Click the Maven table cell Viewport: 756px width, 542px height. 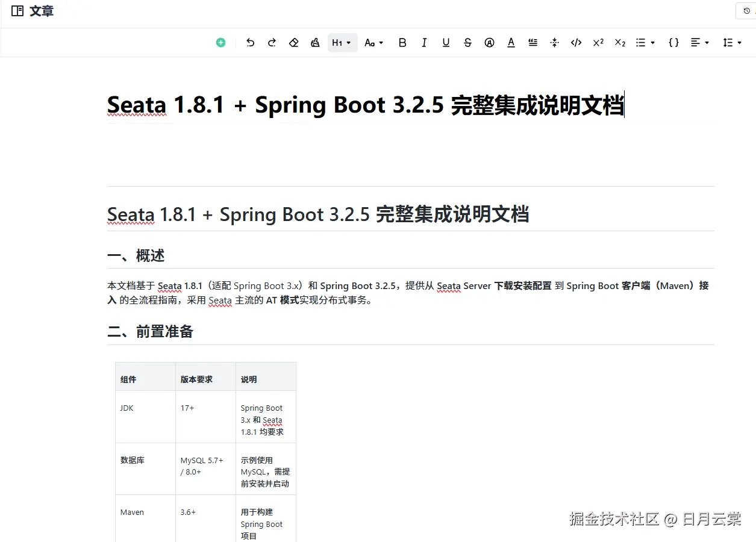145,519
